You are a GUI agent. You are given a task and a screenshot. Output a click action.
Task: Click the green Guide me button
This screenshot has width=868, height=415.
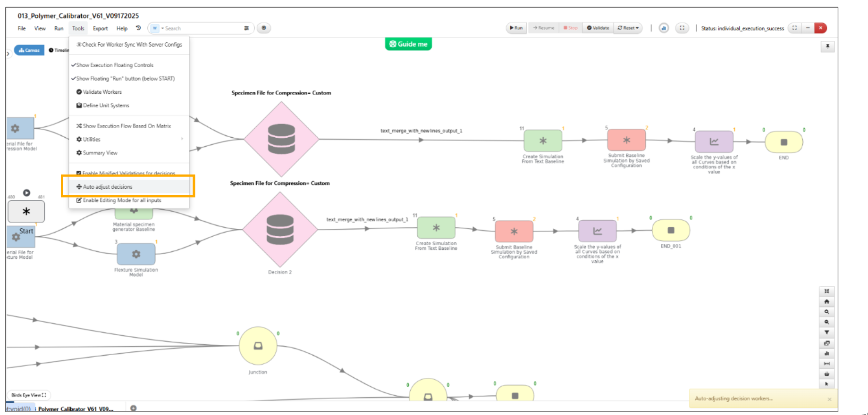408,44
